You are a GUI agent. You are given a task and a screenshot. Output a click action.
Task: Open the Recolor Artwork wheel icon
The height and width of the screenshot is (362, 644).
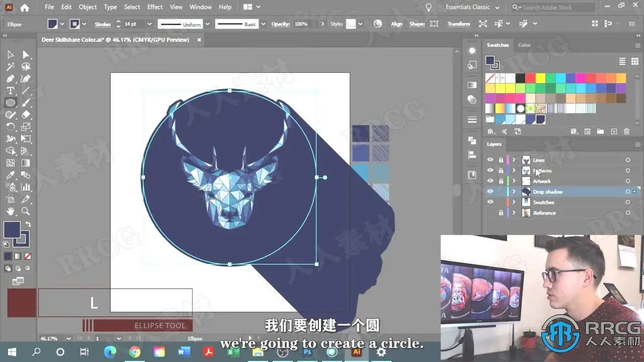(378, 24)
